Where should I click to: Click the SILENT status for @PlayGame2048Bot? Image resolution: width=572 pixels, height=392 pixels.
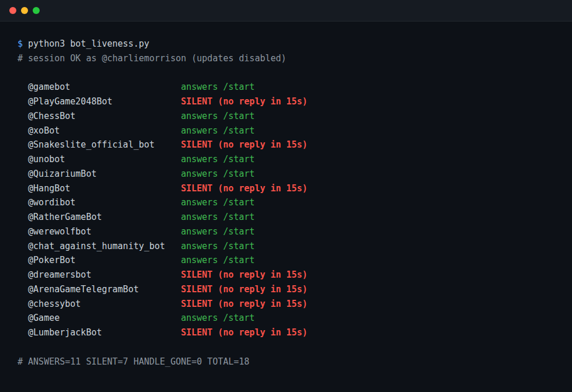(x=244, y=101)
